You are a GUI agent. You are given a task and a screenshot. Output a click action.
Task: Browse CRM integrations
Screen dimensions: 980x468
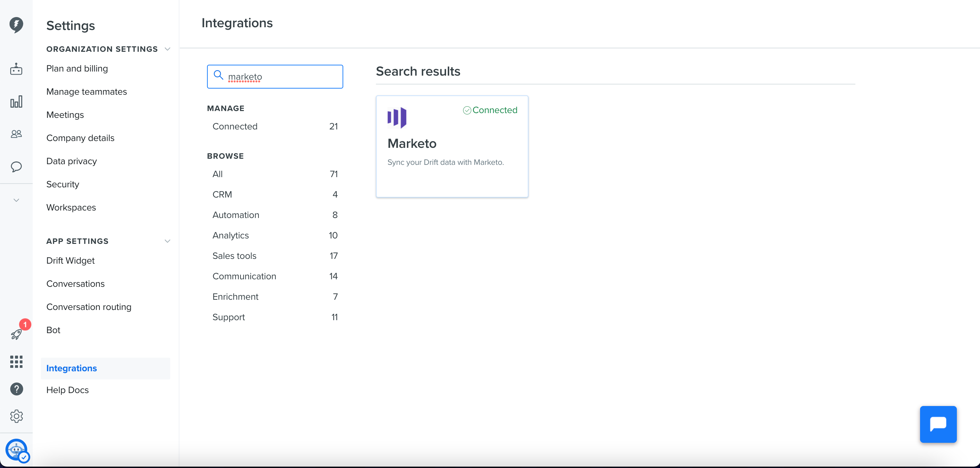[x=275, y=194]
